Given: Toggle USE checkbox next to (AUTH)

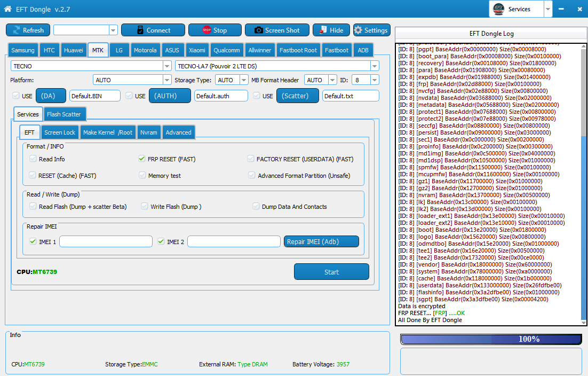Looking at the screenshot, I should click(129, 96).
